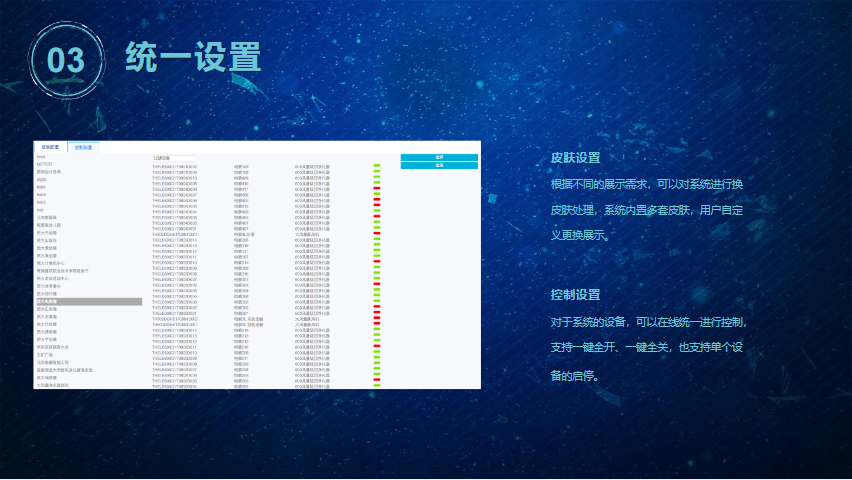This screenshot has width=852, height=480.
Task: Toggle the green status indicator in first device row
Action: point(377,166)
